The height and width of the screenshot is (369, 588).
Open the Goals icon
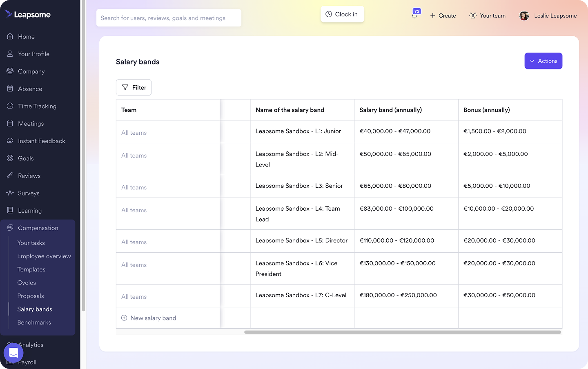tap(10, 158)
